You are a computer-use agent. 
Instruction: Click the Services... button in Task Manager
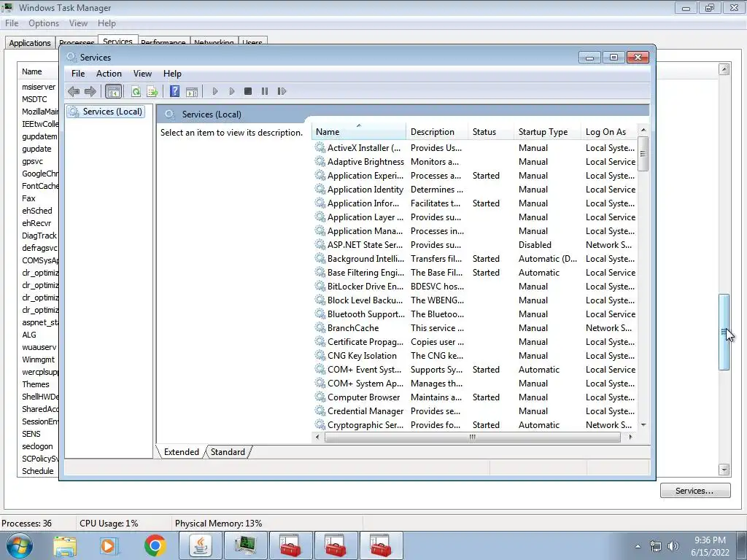click(695, 491)
